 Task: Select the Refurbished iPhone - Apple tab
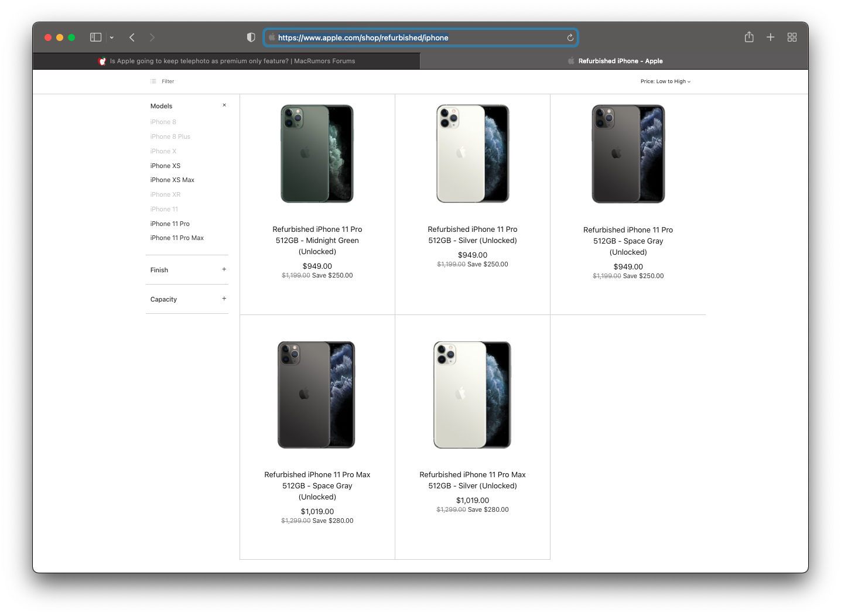coord(614,61)
